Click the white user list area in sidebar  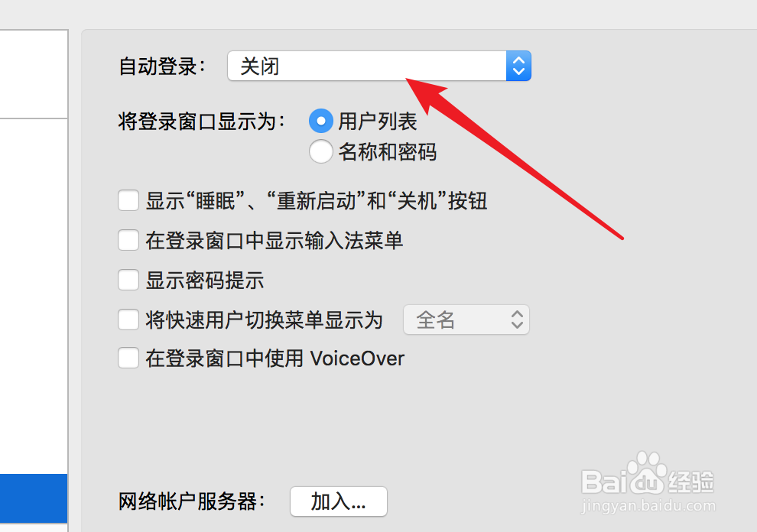point(34,296)
